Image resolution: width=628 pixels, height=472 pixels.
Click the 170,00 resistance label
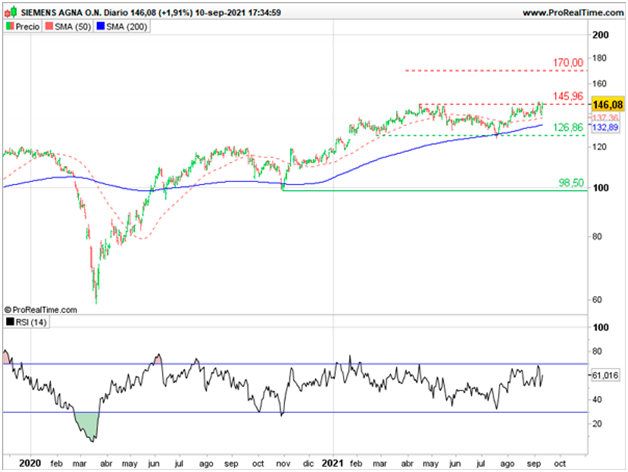(568, 63)
